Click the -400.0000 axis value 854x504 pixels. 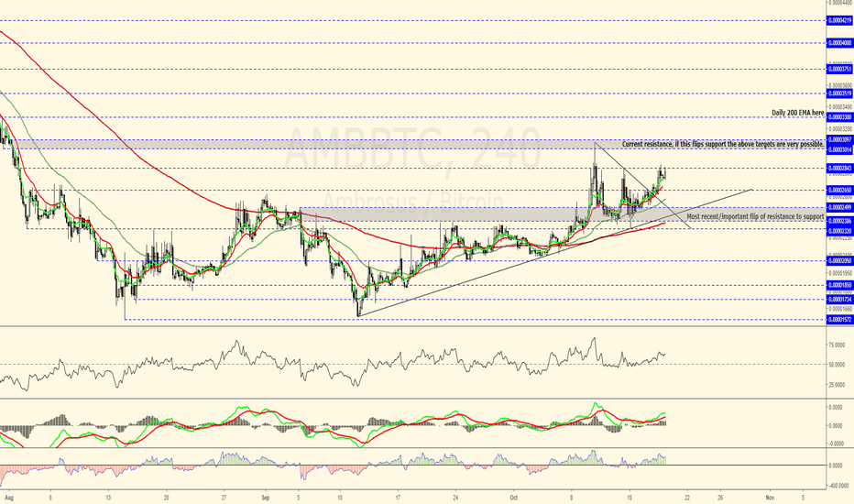click(836, 485)
